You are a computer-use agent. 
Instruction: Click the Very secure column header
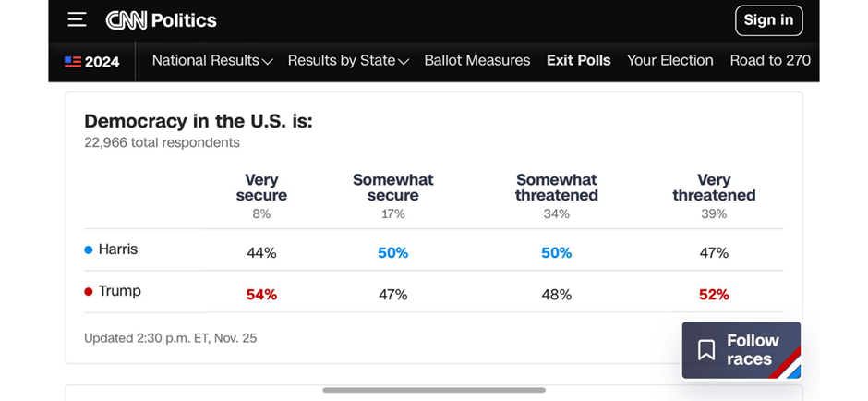(261, 188)
